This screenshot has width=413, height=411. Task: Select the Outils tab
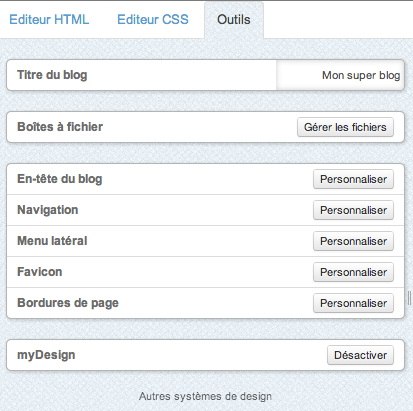point(234,20)
